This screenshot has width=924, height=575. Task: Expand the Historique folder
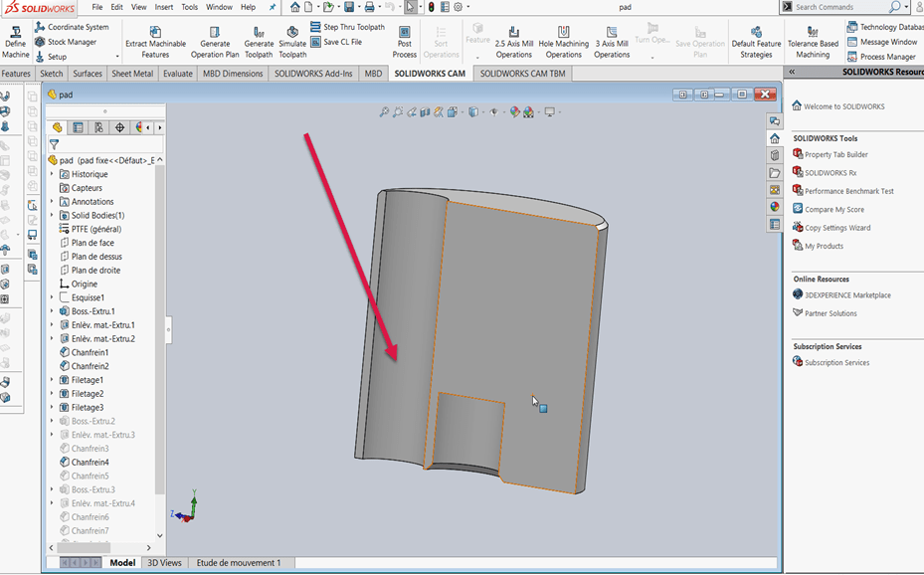52,174
